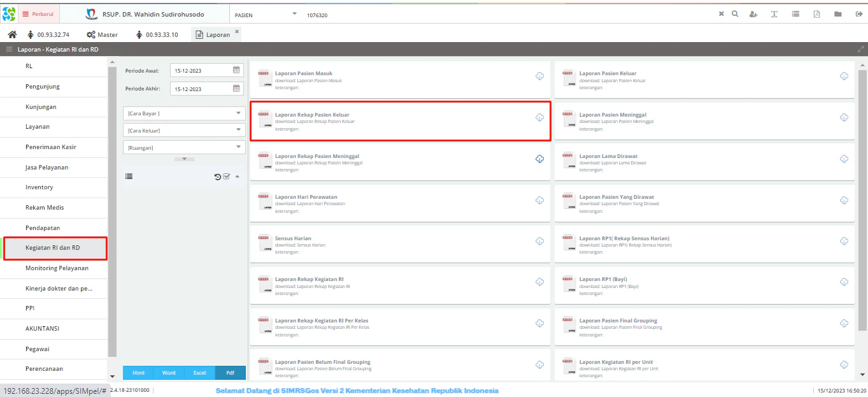Switch to the 00.93.33.10 tab

(157, 34)
